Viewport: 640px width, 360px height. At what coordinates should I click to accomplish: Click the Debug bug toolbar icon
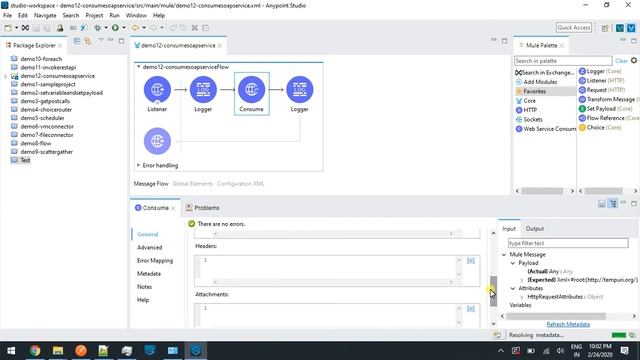pos(98,28)
